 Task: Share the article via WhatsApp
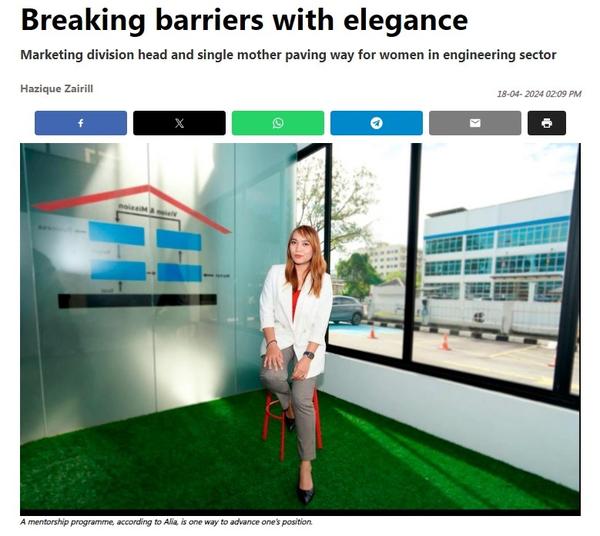coord(278,123)
